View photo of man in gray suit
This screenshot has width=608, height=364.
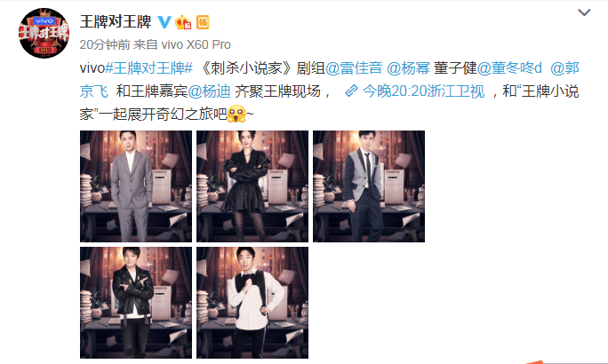click(x=136, y=186)
